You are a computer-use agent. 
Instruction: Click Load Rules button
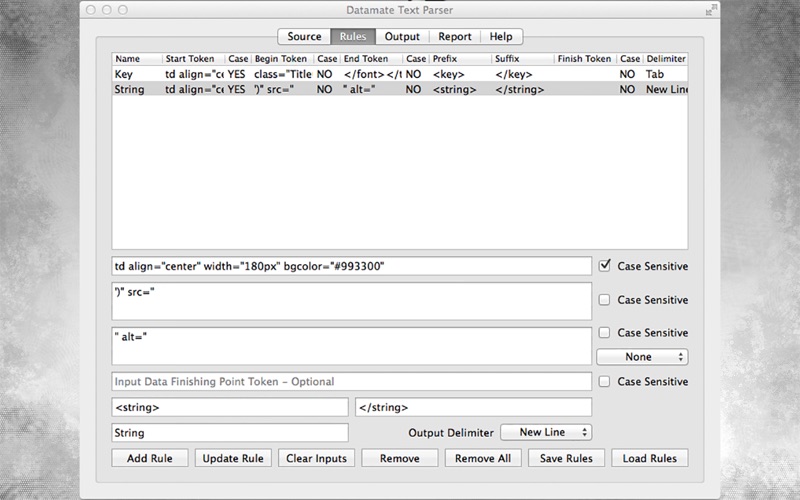point(649,458)
